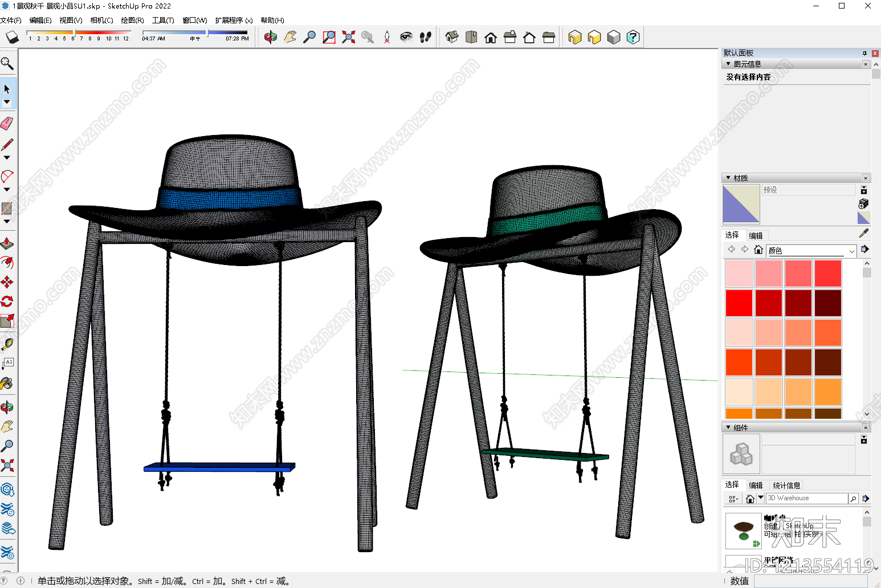Select the Orbit tool in top toolbar
This screenshot has width=881, height=588.
coord(271,38)
